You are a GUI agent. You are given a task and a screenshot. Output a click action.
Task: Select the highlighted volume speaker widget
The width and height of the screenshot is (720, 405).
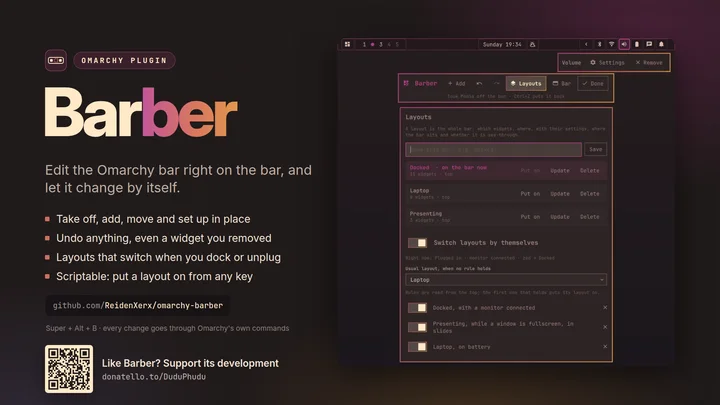(624, 45)
